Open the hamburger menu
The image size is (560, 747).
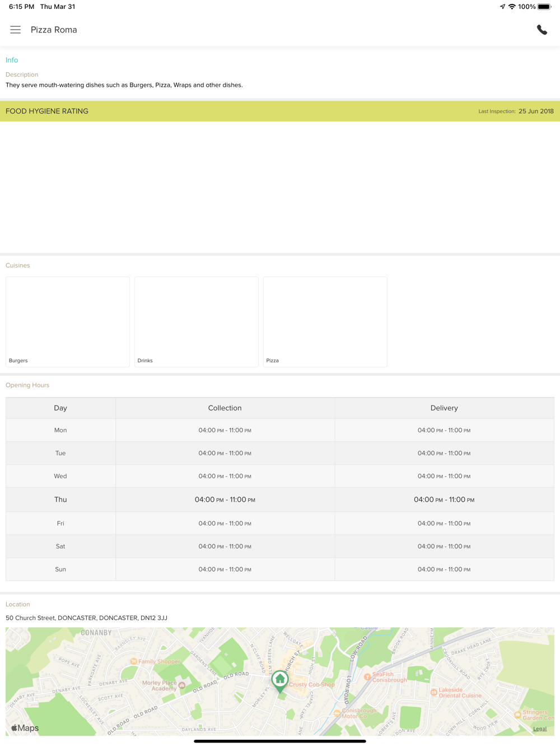[x=15, y=30]
